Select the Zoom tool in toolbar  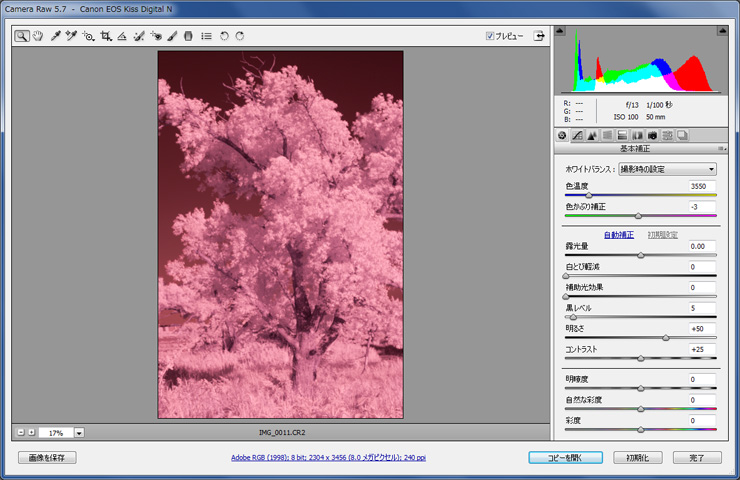point(22,36)
